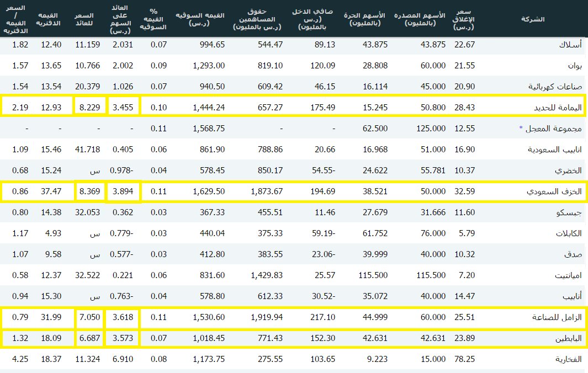Click P/E value 6.687

[89, 338]
